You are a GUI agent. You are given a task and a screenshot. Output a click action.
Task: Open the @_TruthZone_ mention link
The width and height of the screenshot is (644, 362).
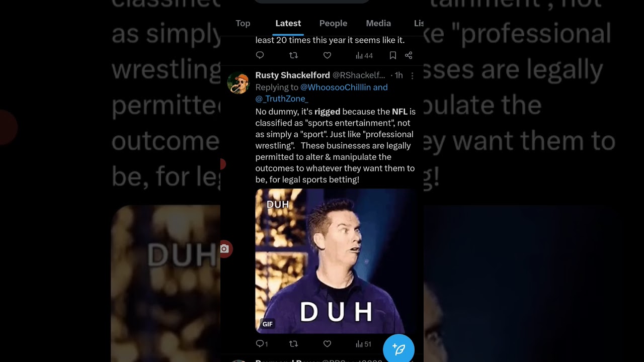pyautogui.click(x=282, y=99)
